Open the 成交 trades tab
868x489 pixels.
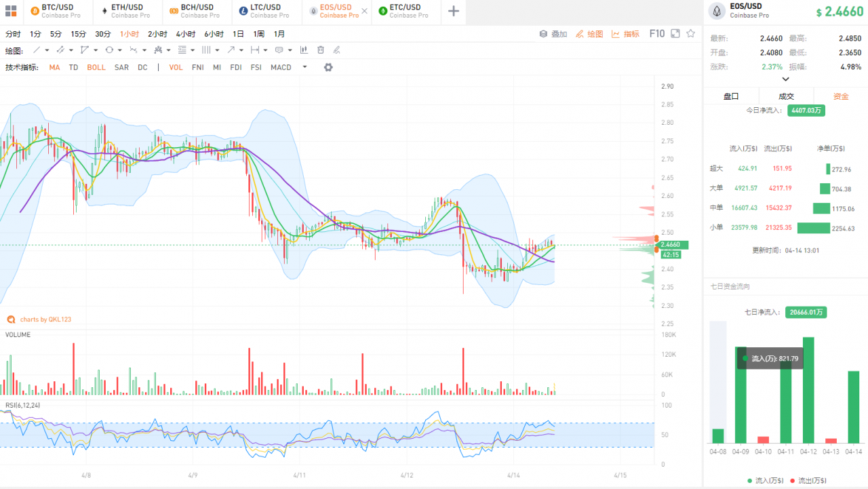(x=786, y=96)
